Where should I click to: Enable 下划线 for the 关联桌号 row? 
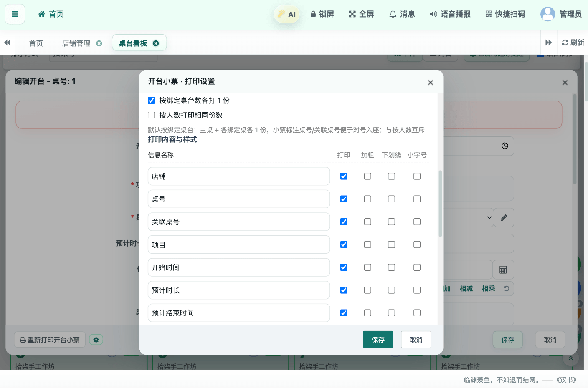click(391, 222)
